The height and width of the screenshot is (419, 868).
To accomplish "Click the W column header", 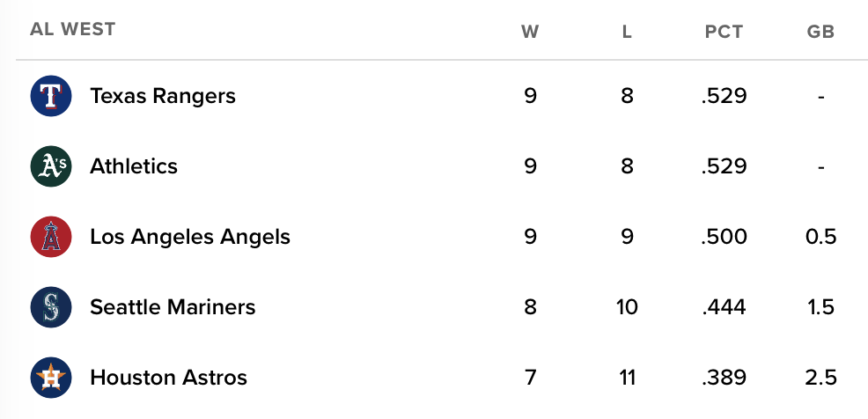I will [x=530, y=33].
